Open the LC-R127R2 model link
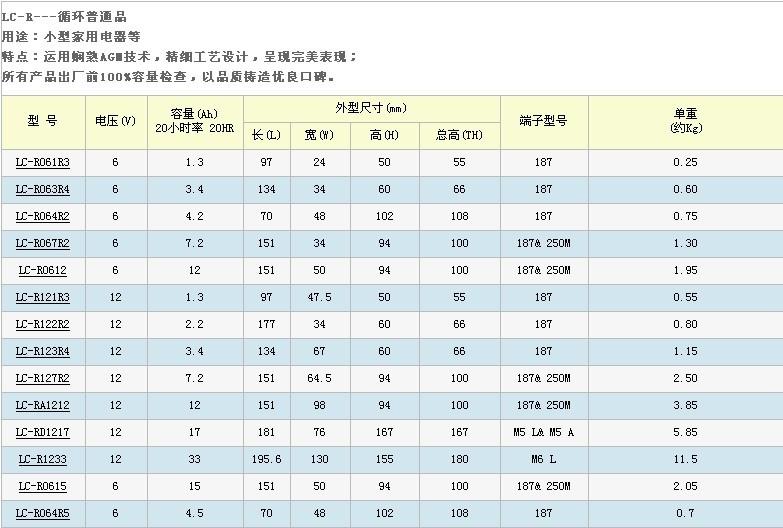 click(x=42, y=378)
